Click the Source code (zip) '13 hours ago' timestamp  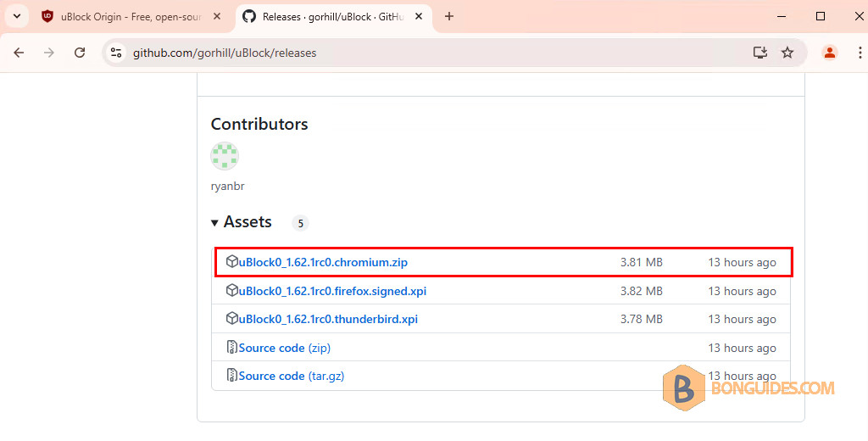[x=742, y=349]
